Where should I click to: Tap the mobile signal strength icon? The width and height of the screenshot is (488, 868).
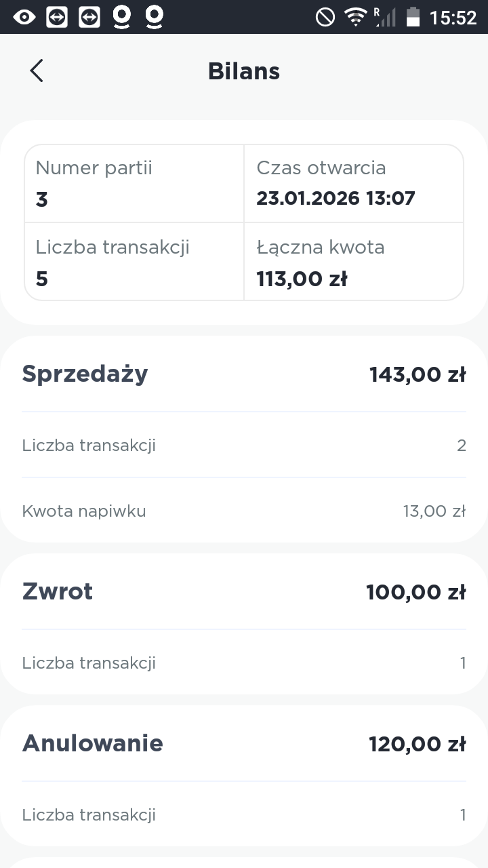click(x=384, y=17)
